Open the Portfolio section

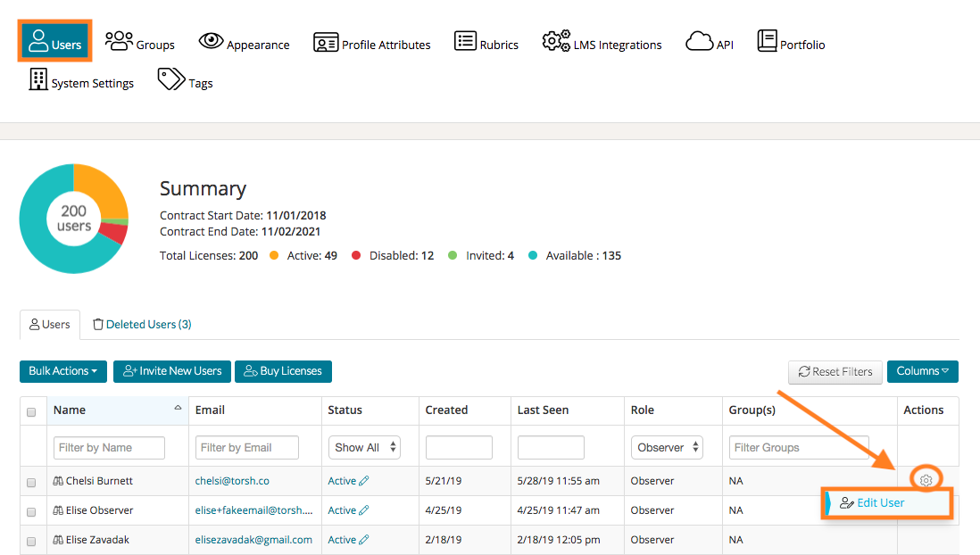pos(791,43)
